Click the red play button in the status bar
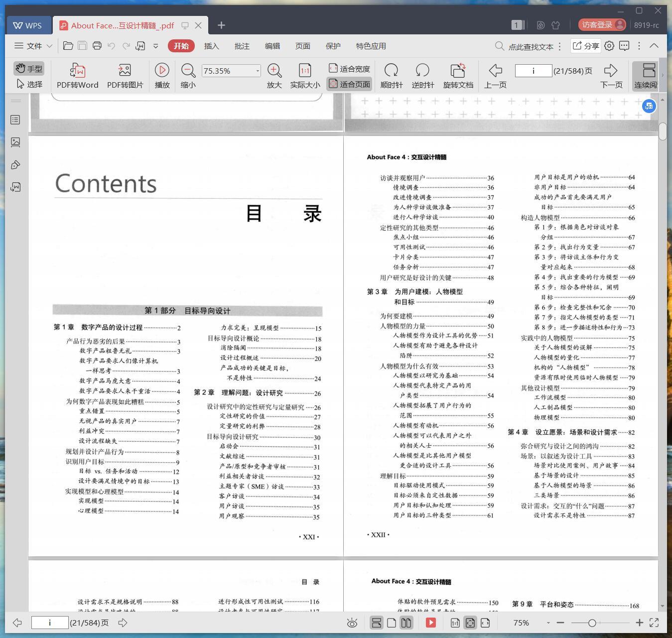 click(x=431, y=623)
